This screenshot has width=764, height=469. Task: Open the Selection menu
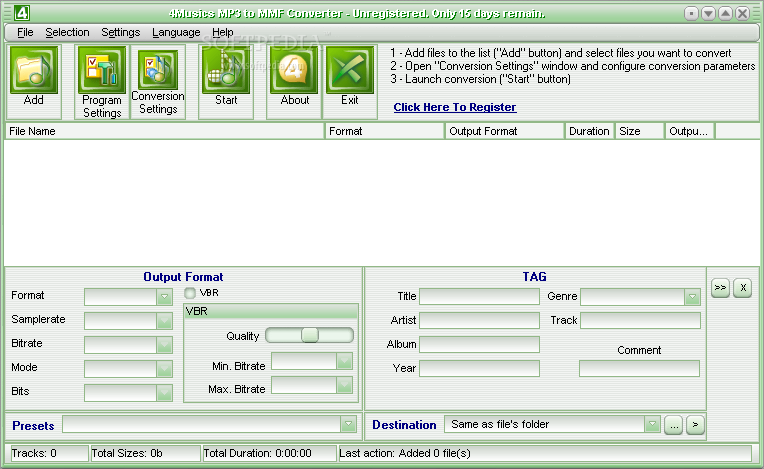click(x=67, y=33)
